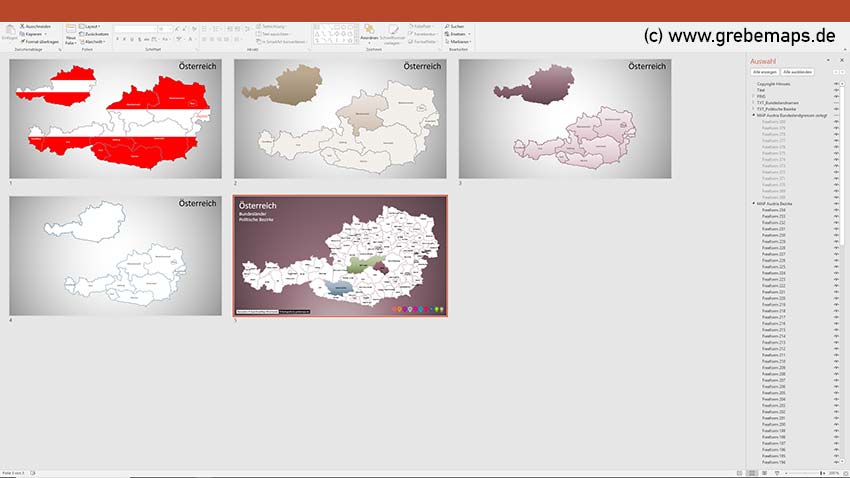Open the Anordnen (arrange) tool
Image resolution: width=850 pixels, height=478 pixels.
pos(368,34)
